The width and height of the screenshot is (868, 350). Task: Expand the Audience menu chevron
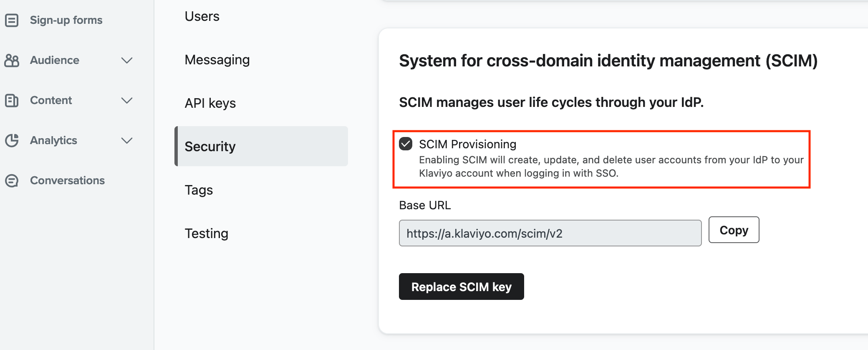[127, 60]
